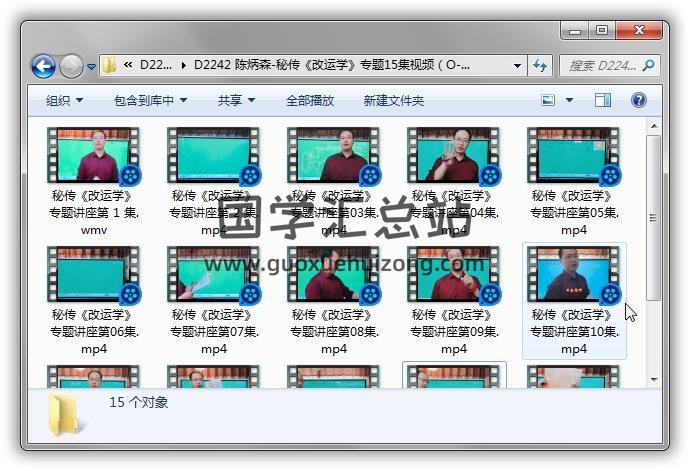Select video thumbnail 第10集.mp4
Image resolution: width=690 pixels, height=471 pixels.
click(573, 274)
